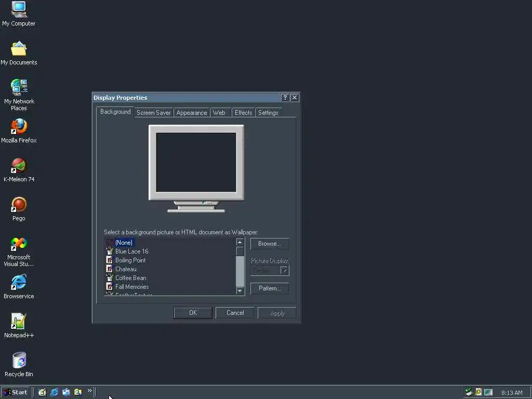Viewport: 532px width, 399px height.
Task: Open the Effects tab
Action: point(243,113)
